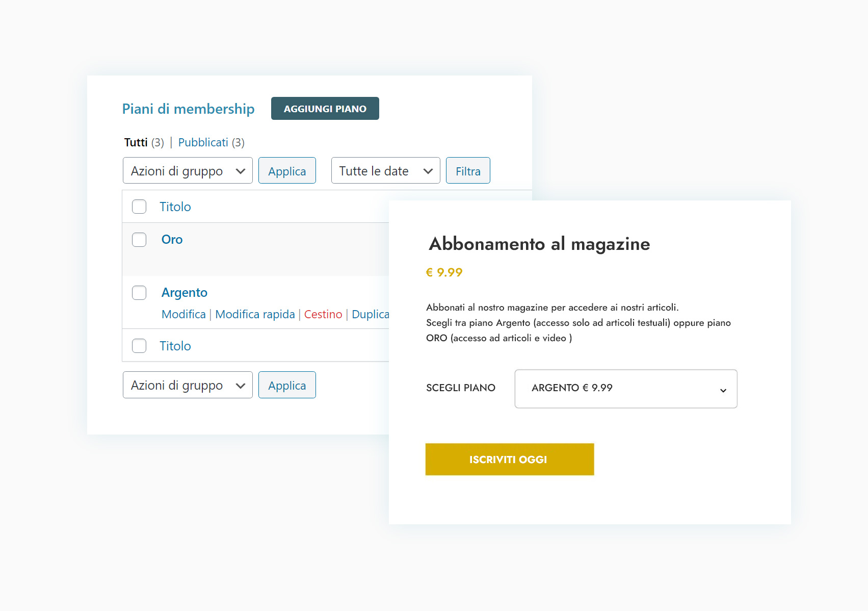868x611 pixels.
Task: Toggle the footer select-all checkbox
Action: click(139, 346)
